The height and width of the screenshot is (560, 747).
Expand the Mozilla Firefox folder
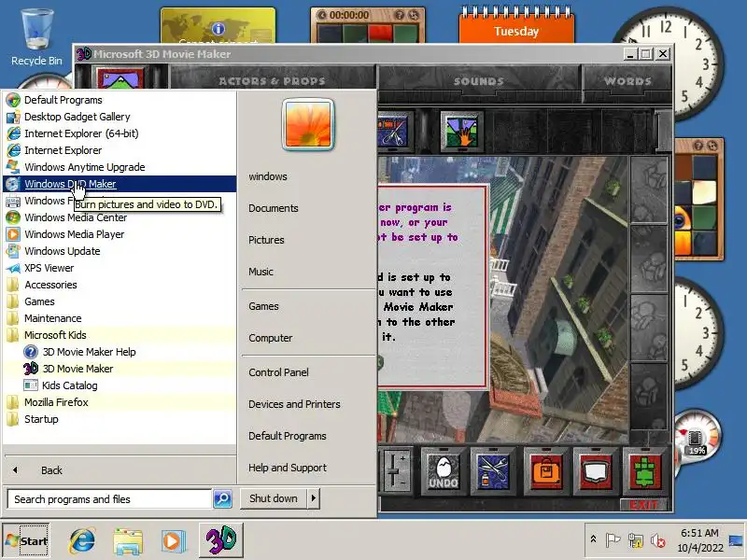120,402
